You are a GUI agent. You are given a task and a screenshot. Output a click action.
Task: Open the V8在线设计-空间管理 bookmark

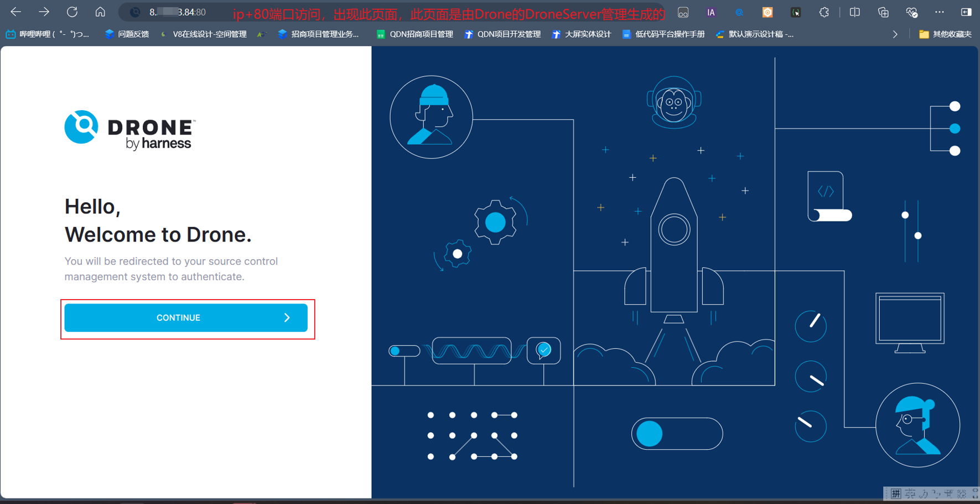click(x=203, y=34)
